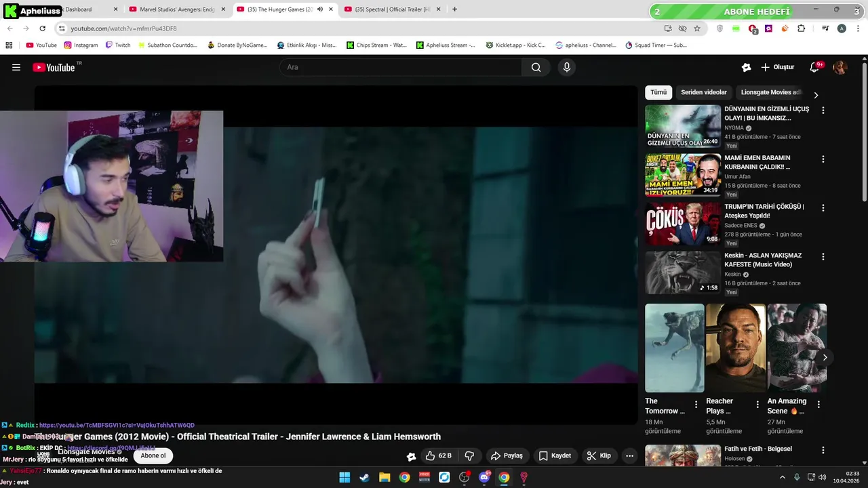Open more actions ellipsis under video
Image resolution: width=868 pixels, height=488 pixels.
point(629,455)
